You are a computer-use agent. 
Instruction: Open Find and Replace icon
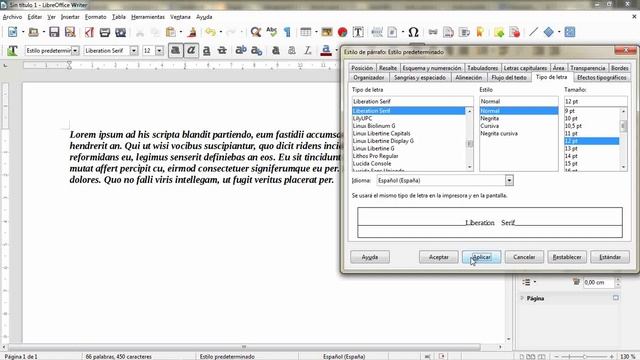coord(256,32)
